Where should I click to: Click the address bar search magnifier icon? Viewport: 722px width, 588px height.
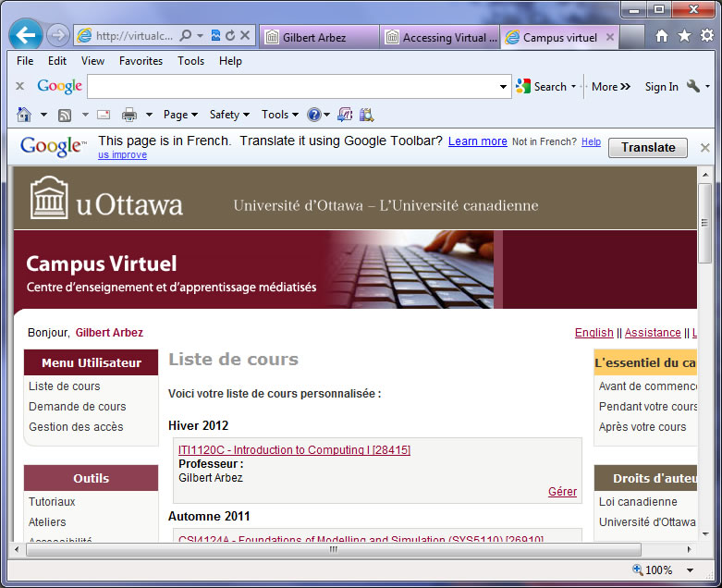point(185,35)
